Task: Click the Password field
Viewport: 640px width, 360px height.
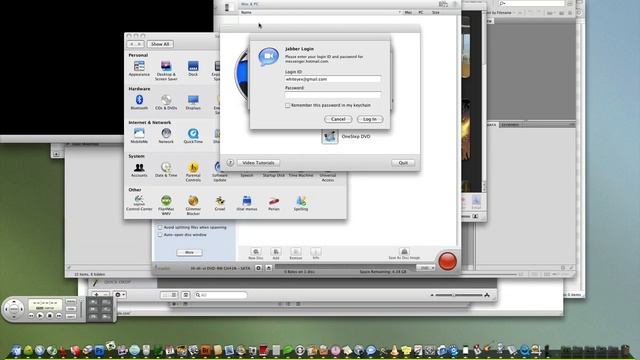Action: click(333, 95)
